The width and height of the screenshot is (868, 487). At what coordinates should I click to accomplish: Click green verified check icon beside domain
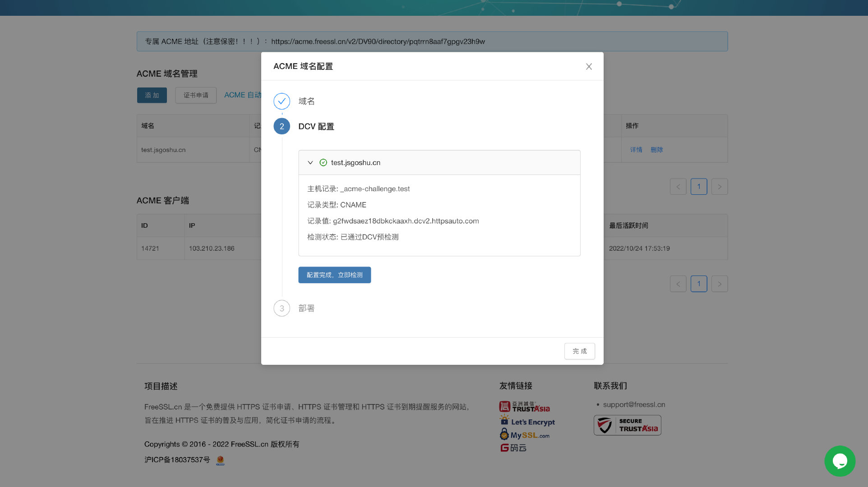click(323, 163)
